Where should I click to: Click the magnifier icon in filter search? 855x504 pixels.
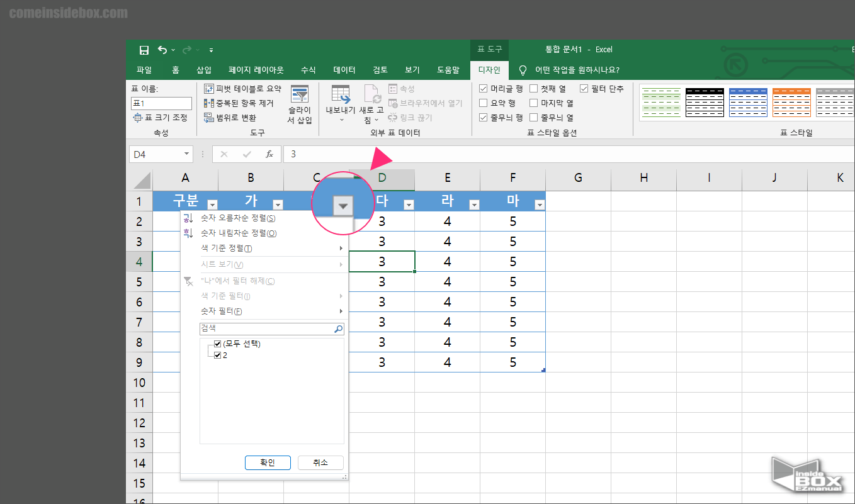339,328
